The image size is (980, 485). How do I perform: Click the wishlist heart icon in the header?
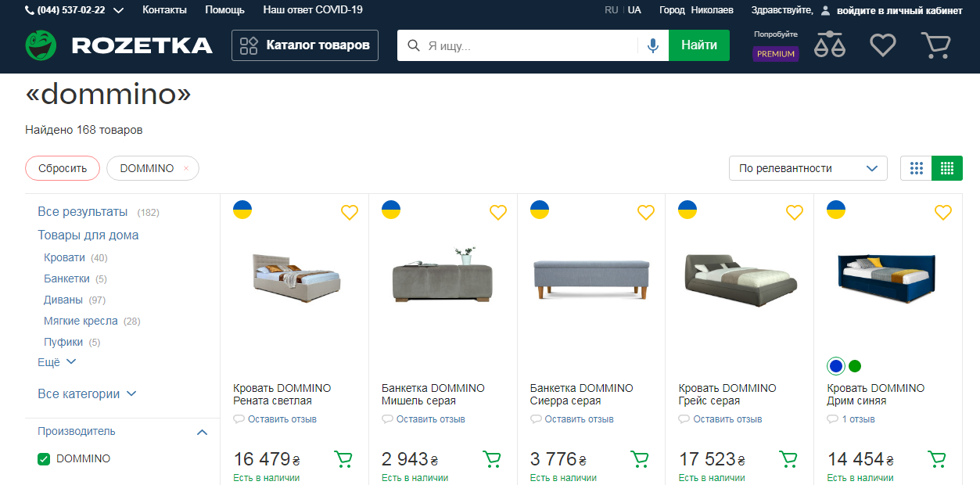point(882,45)
